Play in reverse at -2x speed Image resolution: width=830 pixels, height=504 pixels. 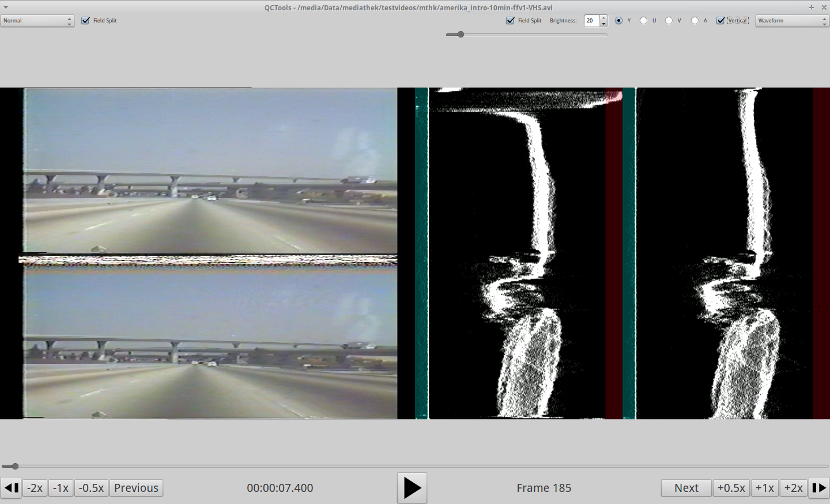click(x=35, y=488)
